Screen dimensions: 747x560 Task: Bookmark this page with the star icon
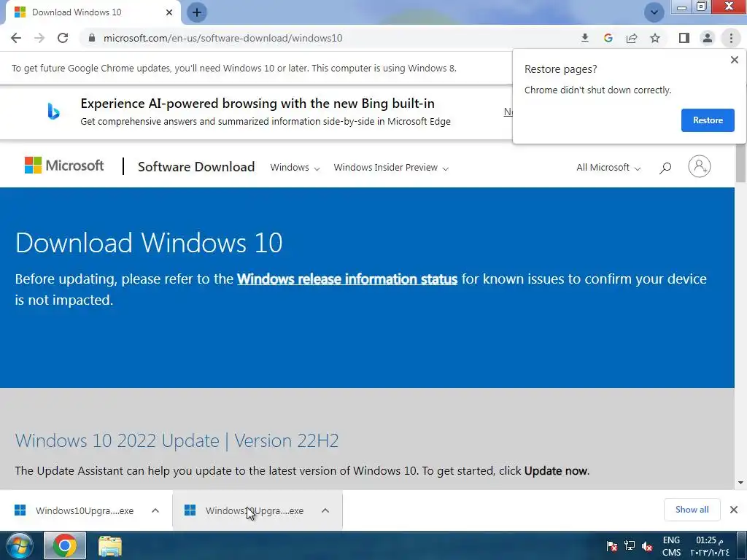pos(655,38)
